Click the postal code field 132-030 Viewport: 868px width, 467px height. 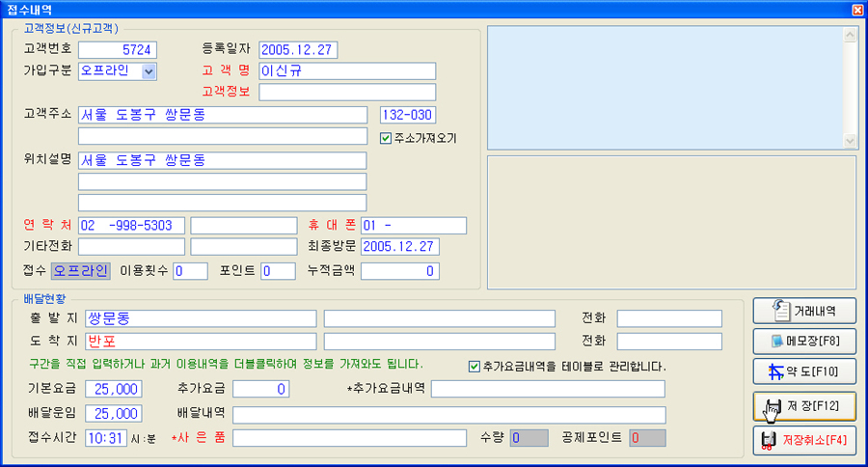click(x=408, y=115)
